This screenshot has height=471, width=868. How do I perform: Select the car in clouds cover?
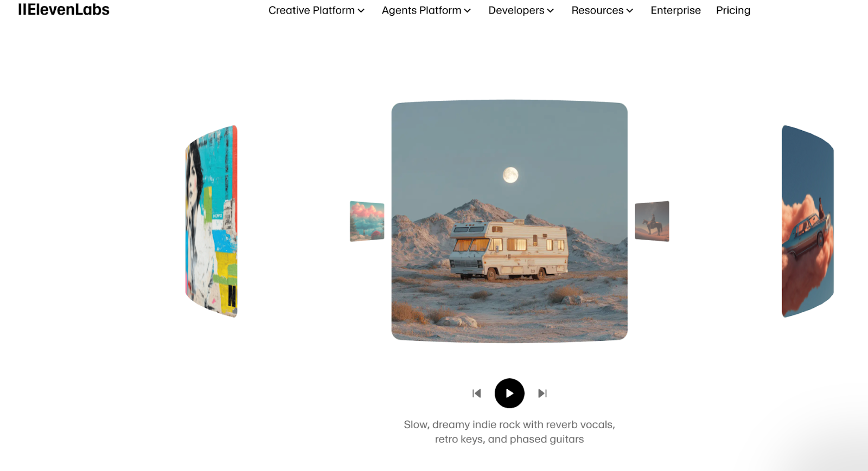808,221
